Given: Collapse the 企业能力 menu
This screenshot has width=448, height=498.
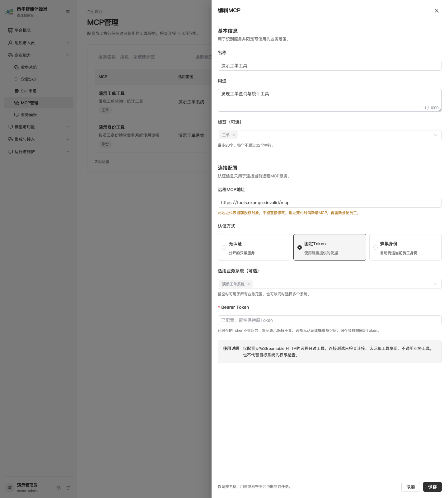Looking at the screenshot, I should [39, 55].
